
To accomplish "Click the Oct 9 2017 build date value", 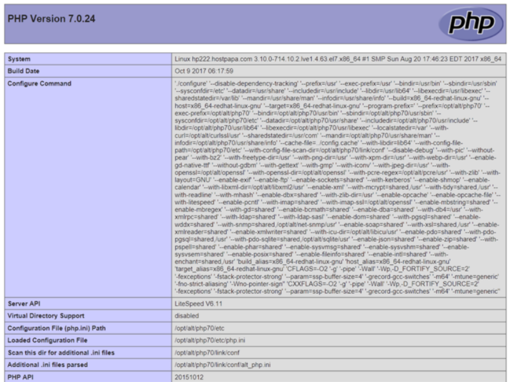I will click(204, 71).
